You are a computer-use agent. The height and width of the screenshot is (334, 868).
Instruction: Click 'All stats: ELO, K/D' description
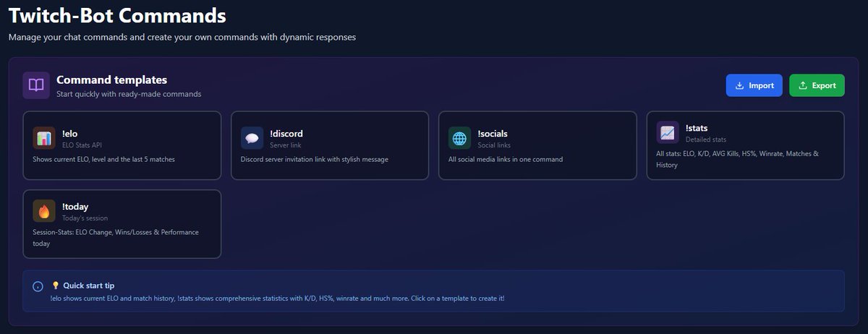coord(738,159)
